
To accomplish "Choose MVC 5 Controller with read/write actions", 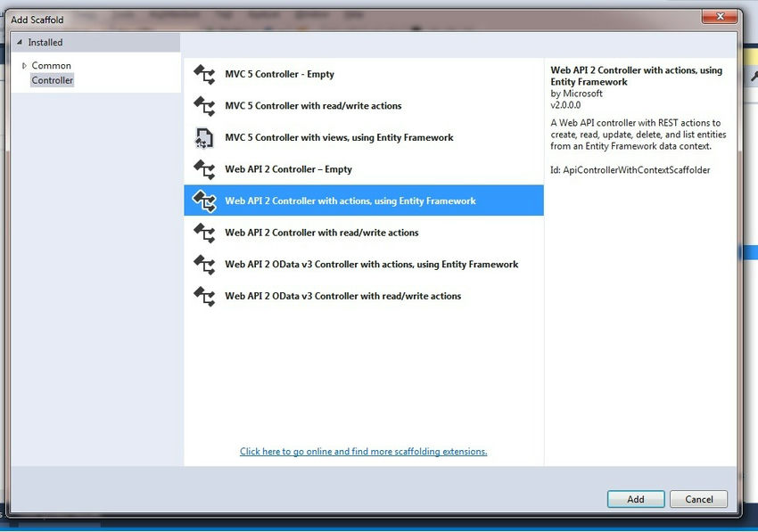I will click(364, 106).
